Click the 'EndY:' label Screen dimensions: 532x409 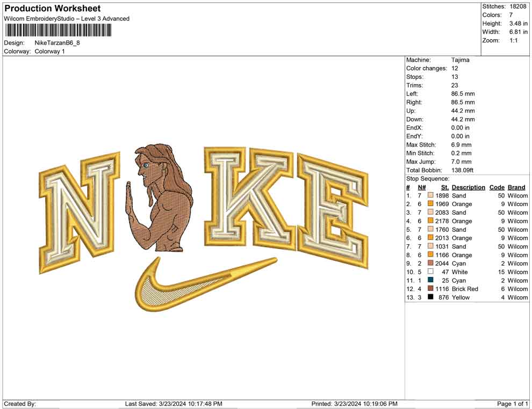point(414,136)
